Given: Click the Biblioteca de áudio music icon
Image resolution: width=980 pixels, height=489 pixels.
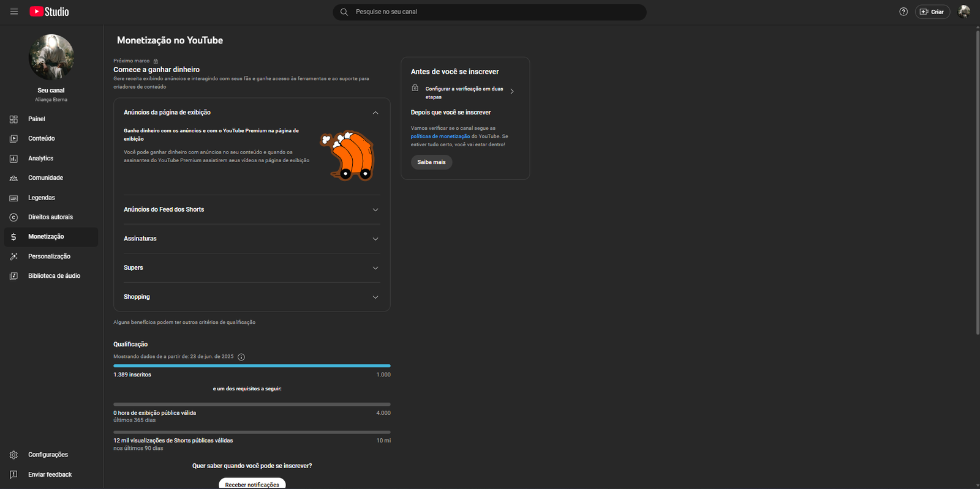Looking at the screenshot, I should tap(13, 276).
